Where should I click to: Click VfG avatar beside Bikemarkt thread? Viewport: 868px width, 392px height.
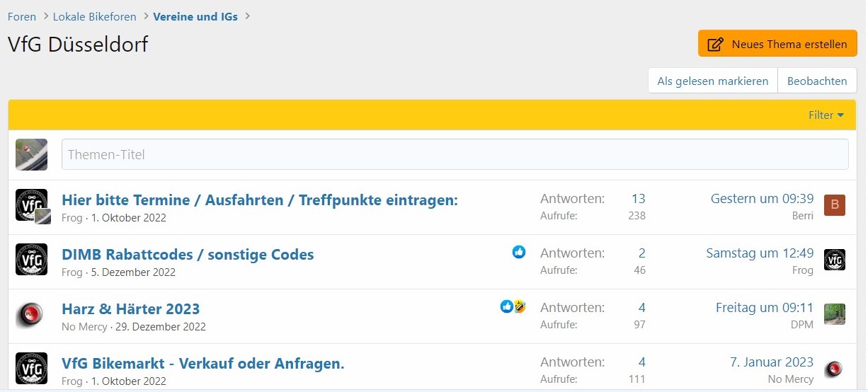point(31,368)
